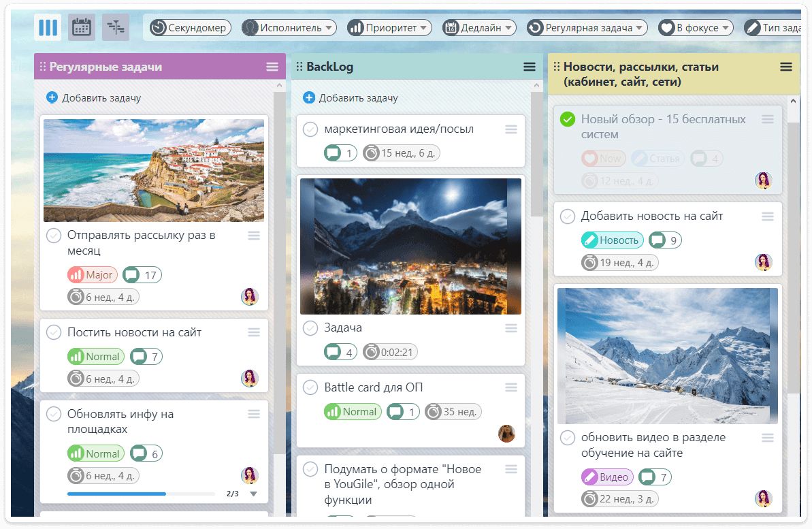Screen dimensions: 812x529
Task: Expand subtasks arrow on Обновлять инфу на площадках
Action: pos(254,494)
